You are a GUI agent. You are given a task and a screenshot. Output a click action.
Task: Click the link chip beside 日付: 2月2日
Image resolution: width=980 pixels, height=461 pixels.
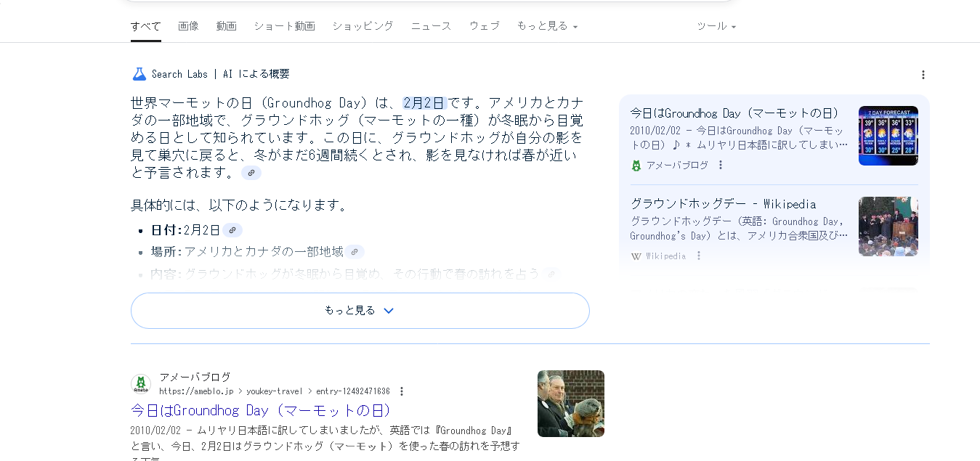tap(232, 230)
